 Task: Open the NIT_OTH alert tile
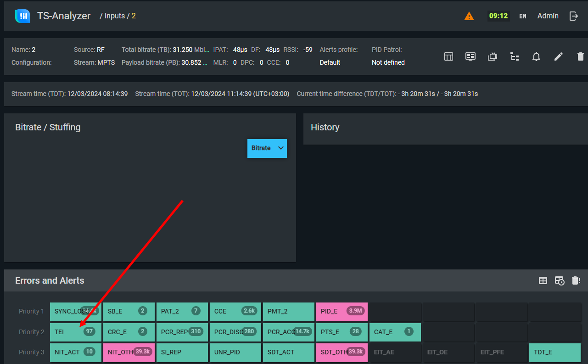129,352
